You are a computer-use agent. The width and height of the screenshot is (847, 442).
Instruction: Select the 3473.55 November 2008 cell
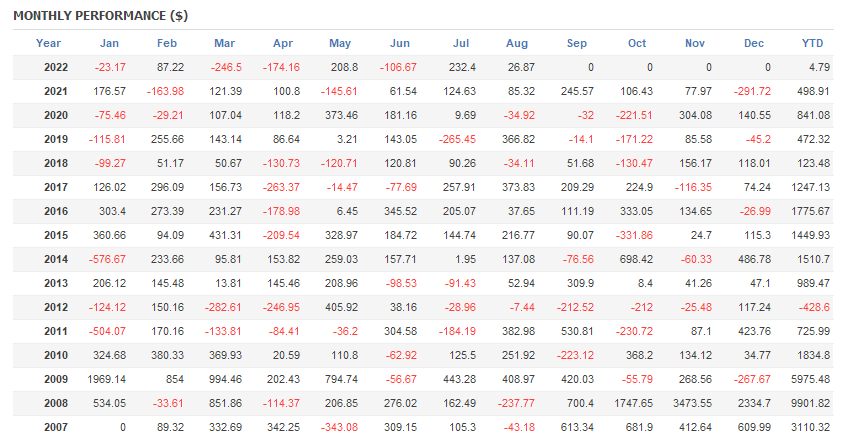pyautogui.click(x=692, y=404)
